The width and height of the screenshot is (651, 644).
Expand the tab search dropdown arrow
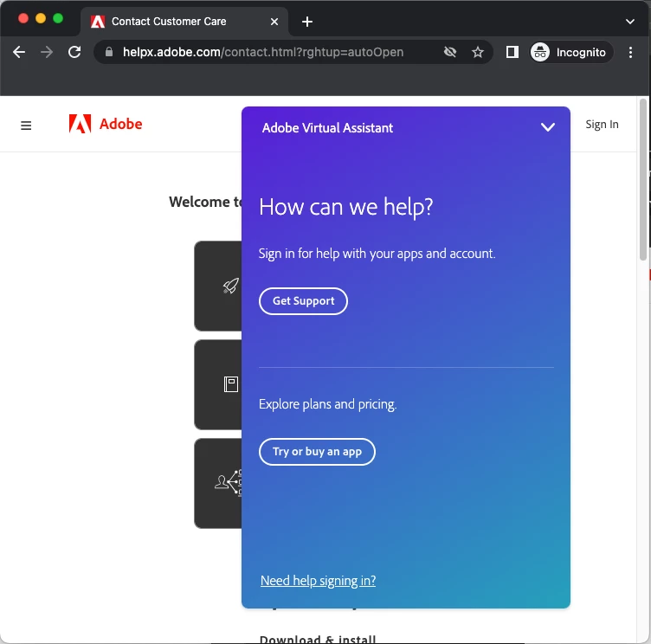(x=630, y=22)
